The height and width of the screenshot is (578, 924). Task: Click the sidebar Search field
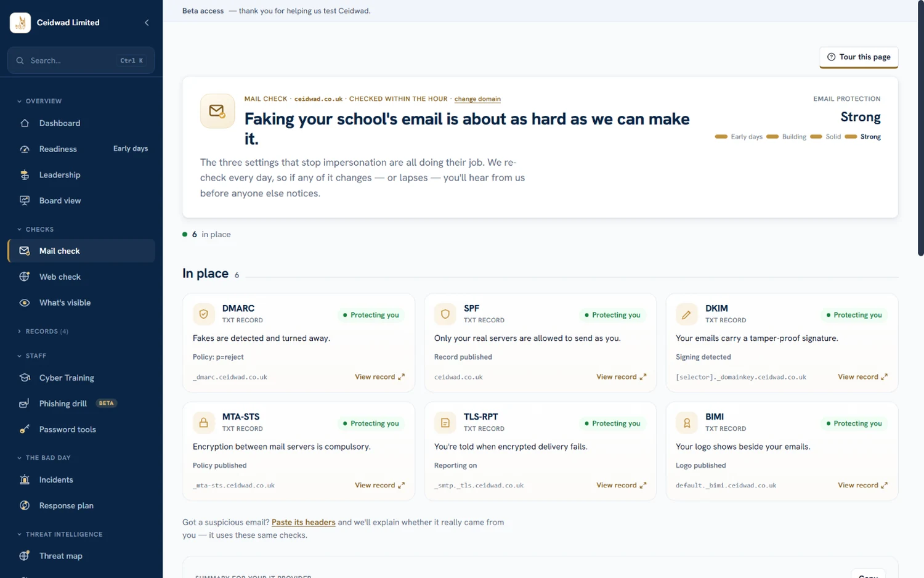(x=81, y=60)
